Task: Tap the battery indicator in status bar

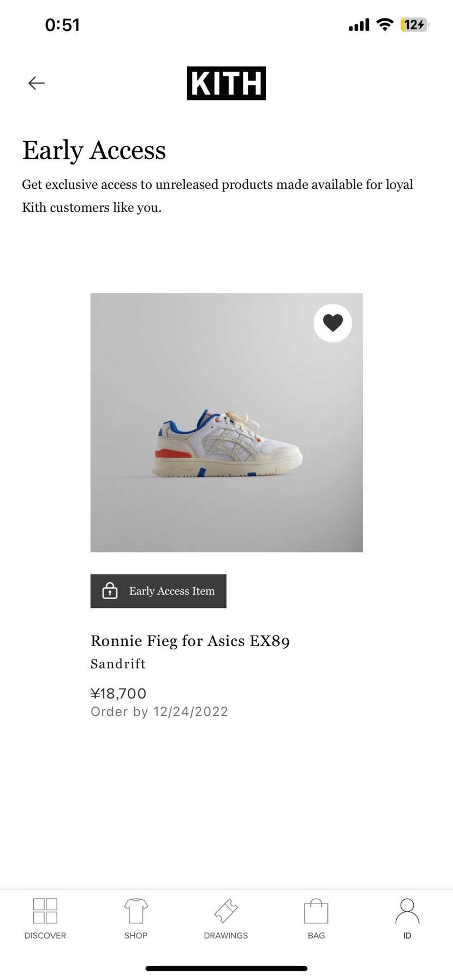Action: click(414, 25)
